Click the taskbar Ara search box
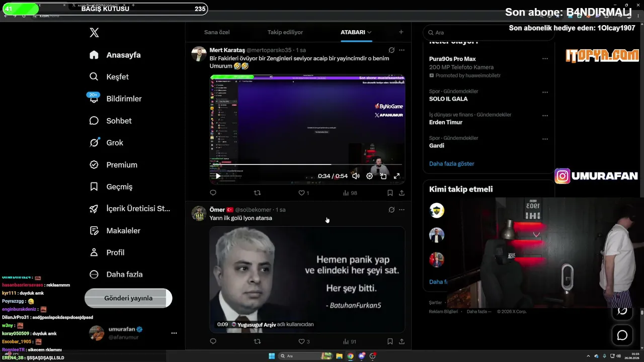This screenshot has width=644, height=362. (305, 356)
